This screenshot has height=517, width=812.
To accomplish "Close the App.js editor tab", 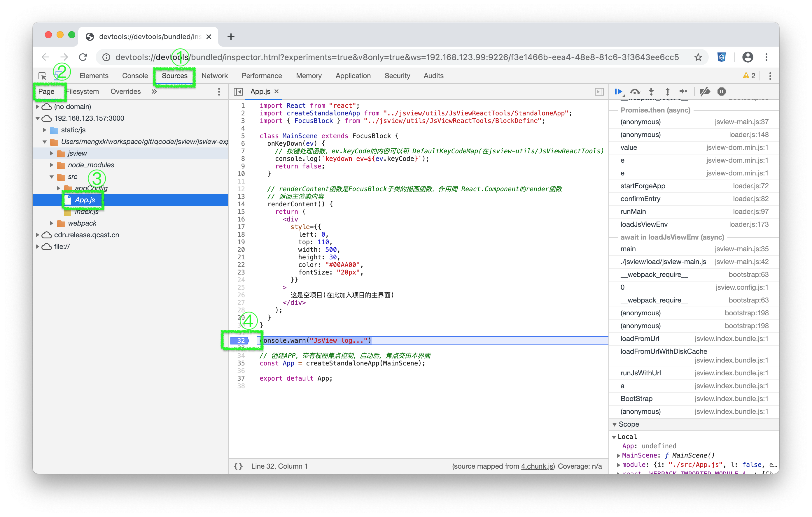I will (x=276, y=91).
